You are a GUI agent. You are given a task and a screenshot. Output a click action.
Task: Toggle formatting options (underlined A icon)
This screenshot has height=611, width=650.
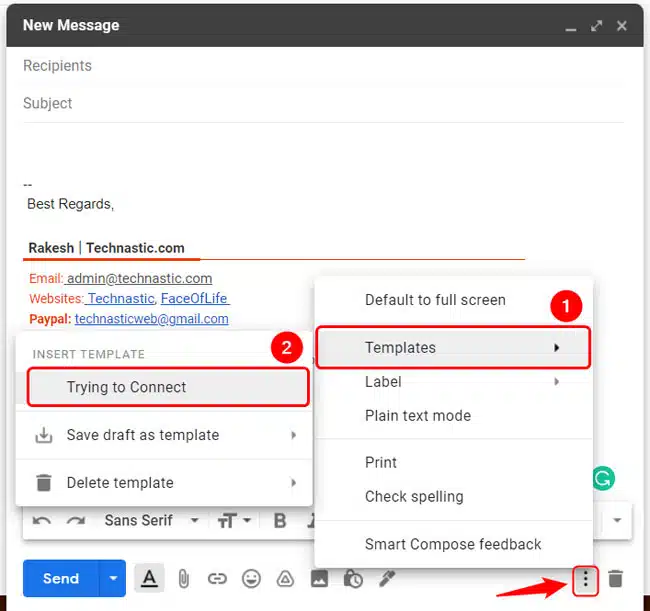pyautogui.click(x=149, y=578)
